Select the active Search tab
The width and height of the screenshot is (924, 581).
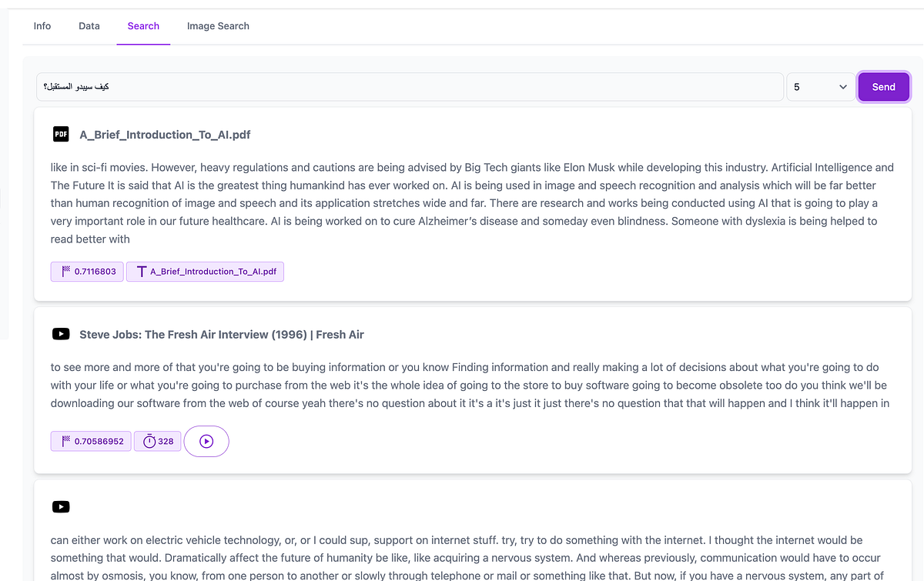(143, 25)
